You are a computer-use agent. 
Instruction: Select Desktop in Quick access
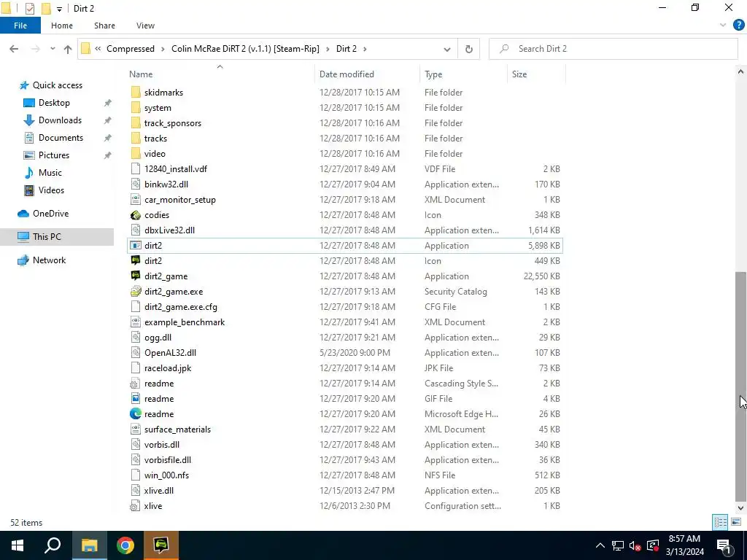coord(54,103)
